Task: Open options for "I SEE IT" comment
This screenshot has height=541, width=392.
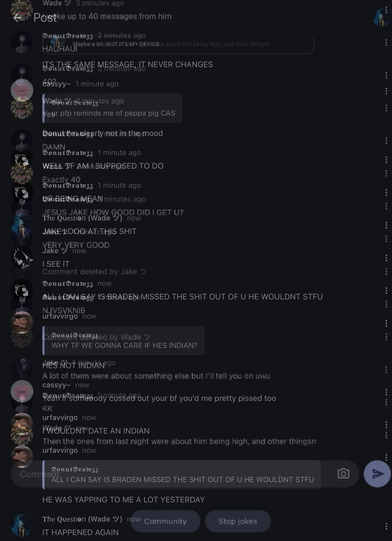Action: pyautogui.click(x=386, y=258)
